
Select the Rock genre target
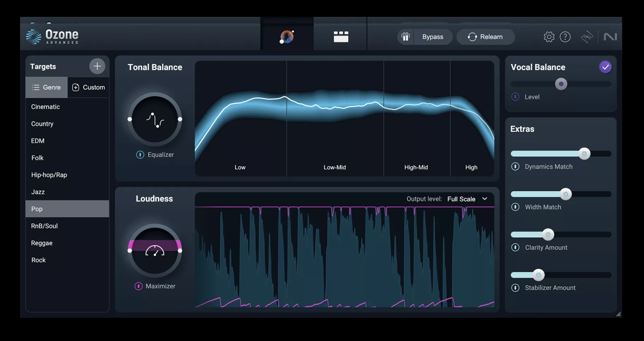(38, 260)
